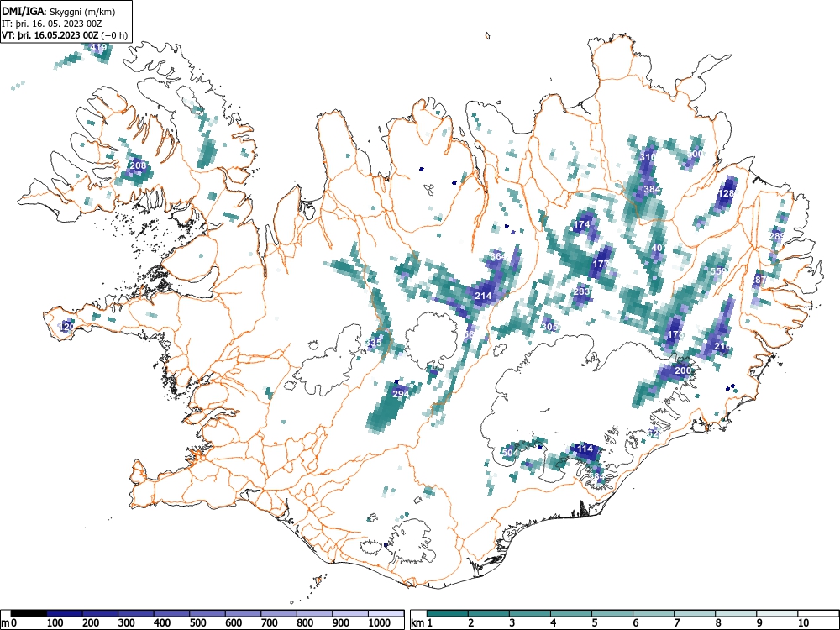Click the 3 tick on the km legend
This screenshot has height=630, width=840.
512,623
